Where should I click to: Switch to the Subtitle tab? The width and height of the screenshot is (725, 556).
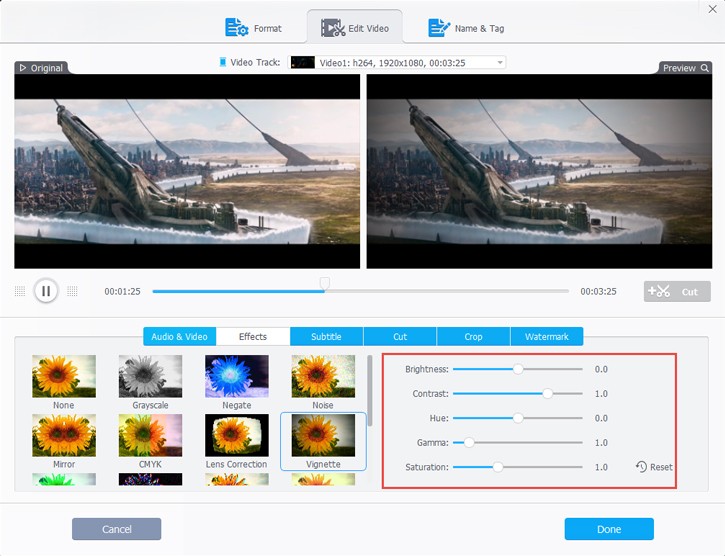point(326,336)
